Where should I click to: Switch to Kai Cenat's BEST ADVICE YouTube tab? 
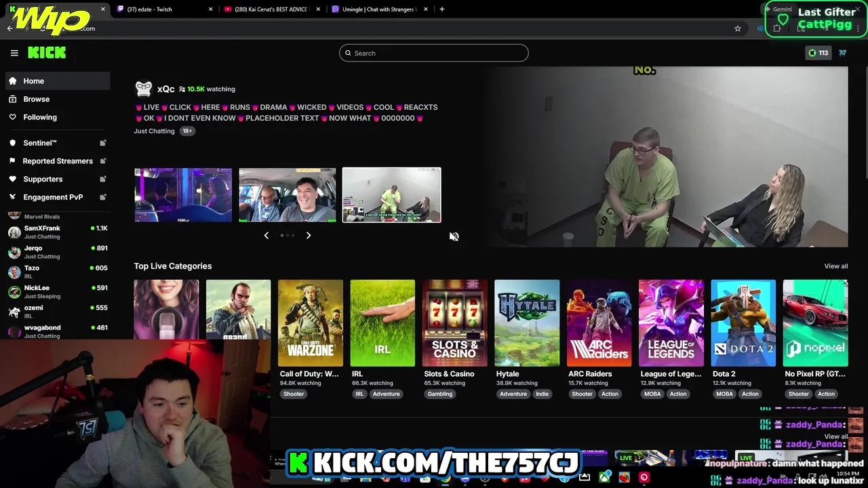[x=271, y=9]
